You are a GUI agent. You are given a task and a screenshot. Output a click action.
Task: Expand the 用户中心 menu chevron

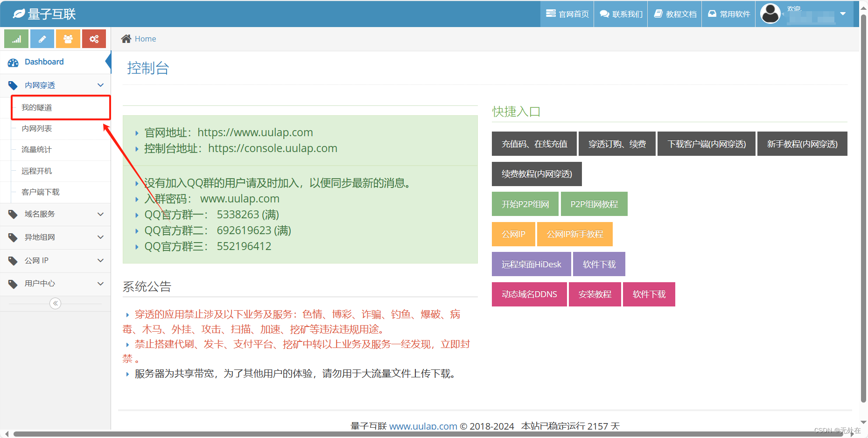tap(100, 284)
